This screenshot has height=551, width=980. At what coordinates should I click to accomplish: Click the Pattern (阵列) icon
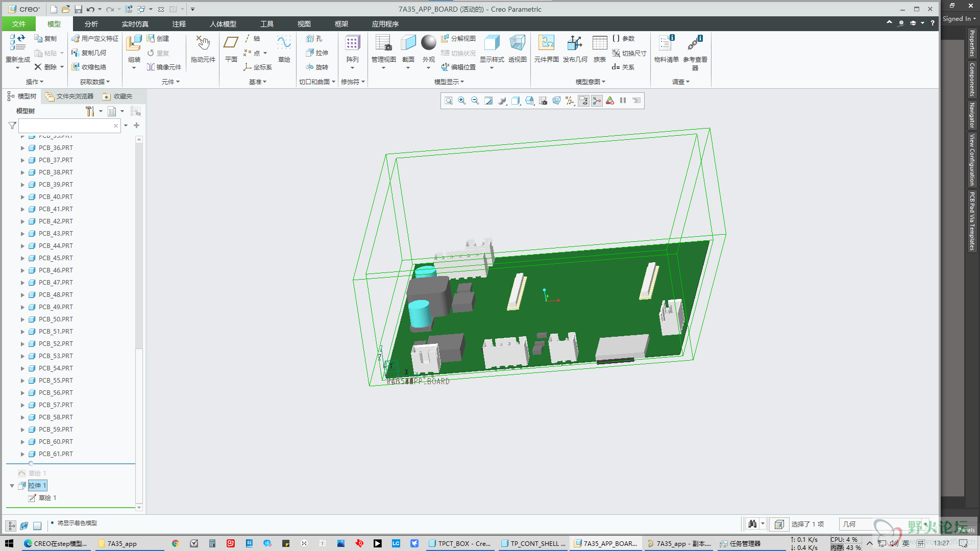pos(352,43)
